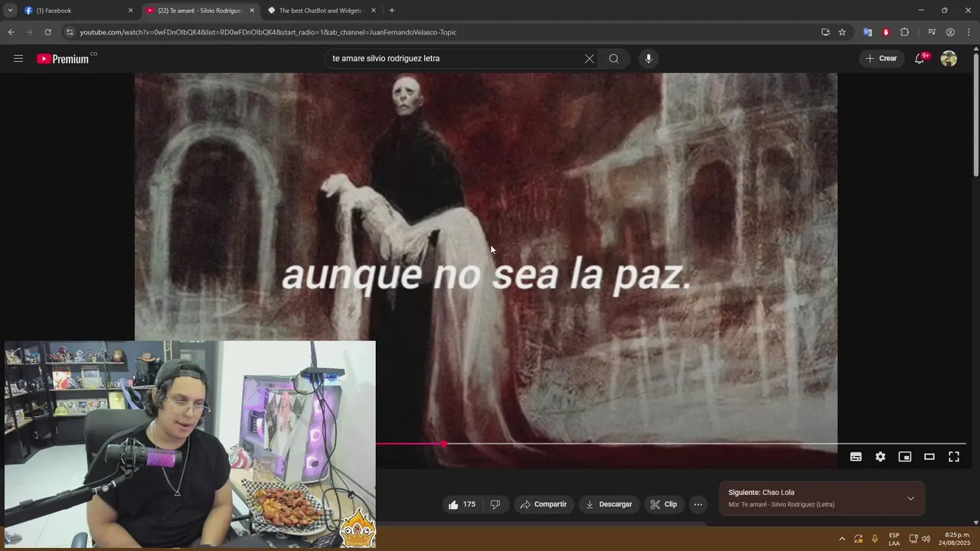Open YouTube notifications bell
Viewport: 980px width, 551px height.
coord(920,58)
